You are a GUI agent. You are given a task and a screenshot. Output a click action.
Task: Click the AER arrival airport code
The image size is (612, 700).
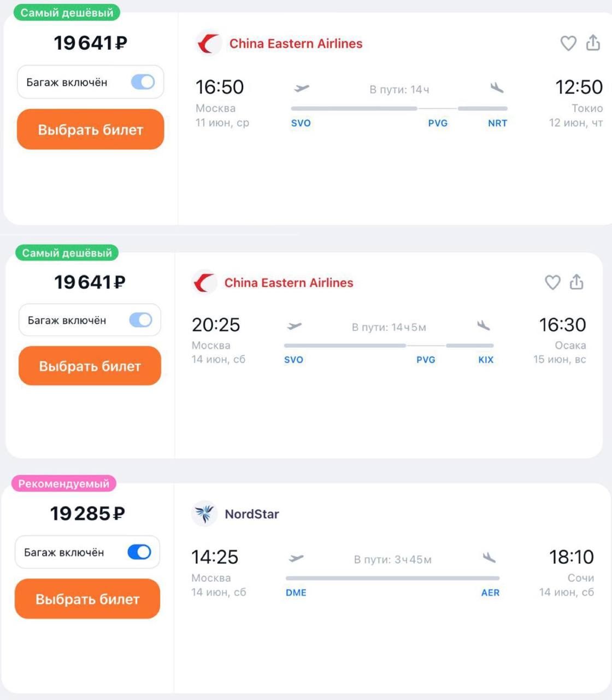(x=490, y=592)
